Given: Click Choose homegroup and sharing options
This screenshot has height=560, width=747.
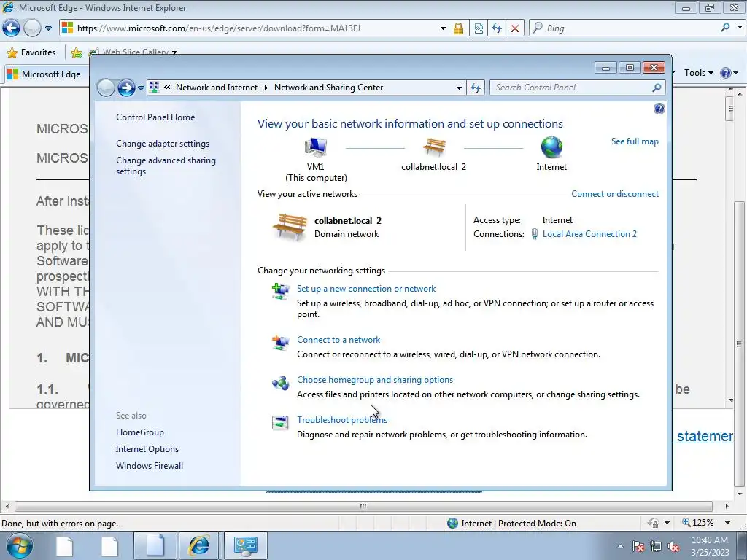Looking at the screenshot, I should pyautogui.click(x=375, y=379).
